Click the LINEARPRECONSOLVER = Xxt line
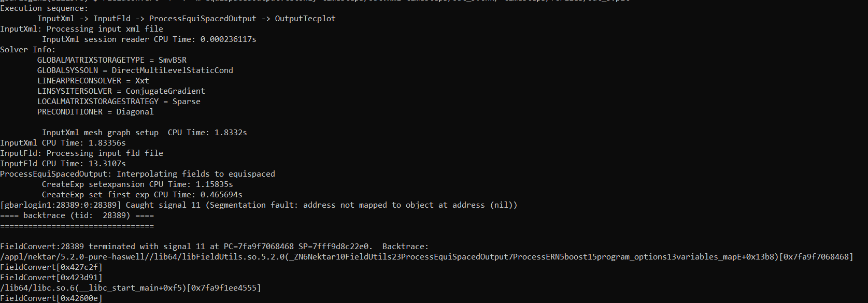This screenshot has width=868, height=303. click(93, 81)
